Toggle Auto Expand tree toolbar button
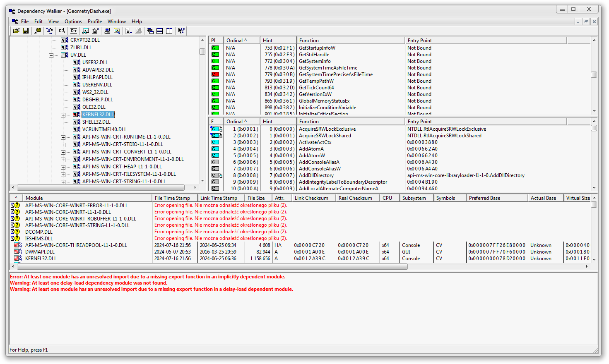This screenshot has height=364, width=609. [50, 31]
